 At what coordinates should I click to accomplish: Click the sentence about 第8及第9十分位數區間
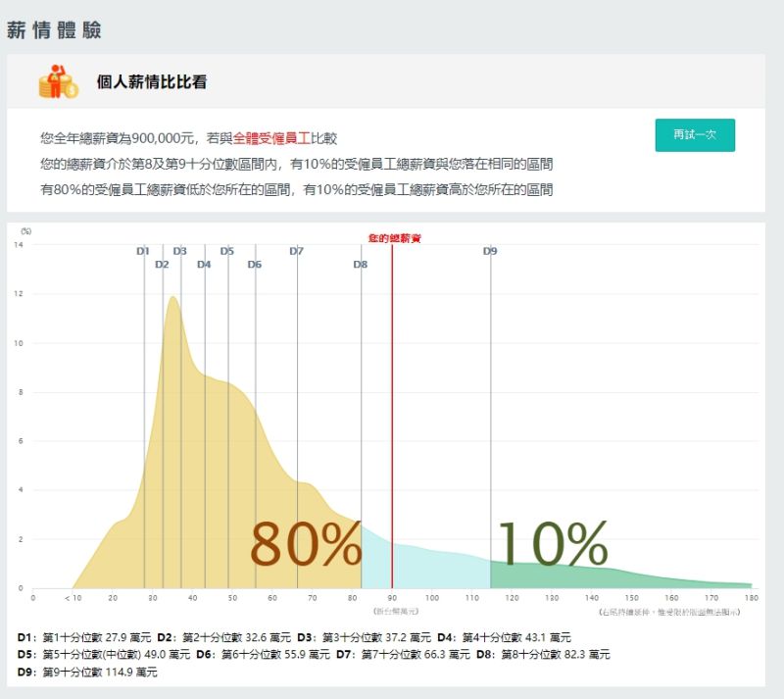click(297, 164)
